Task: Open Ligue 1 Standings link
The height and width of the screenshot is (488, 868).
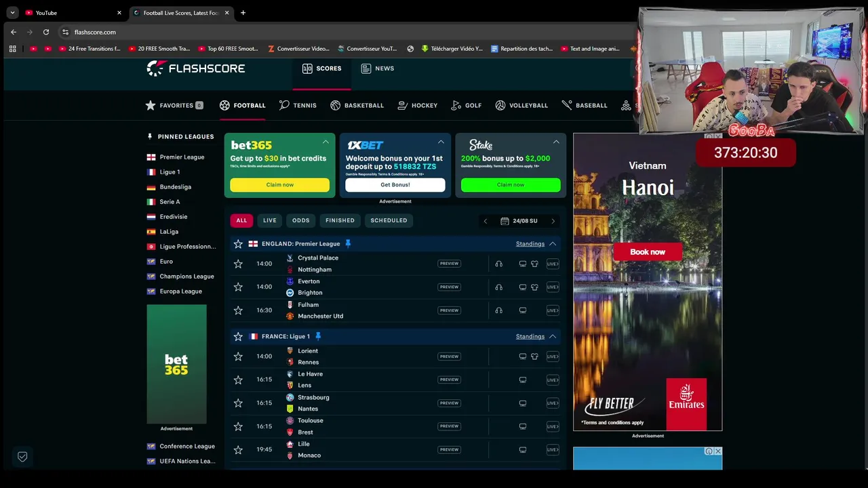Action: point(530,336)
